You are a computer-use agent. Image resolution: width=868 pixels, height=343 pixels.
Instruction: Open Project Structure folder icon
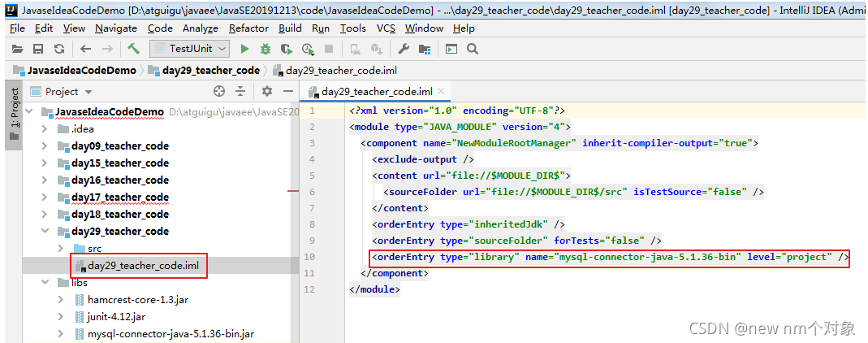point(425,50)
